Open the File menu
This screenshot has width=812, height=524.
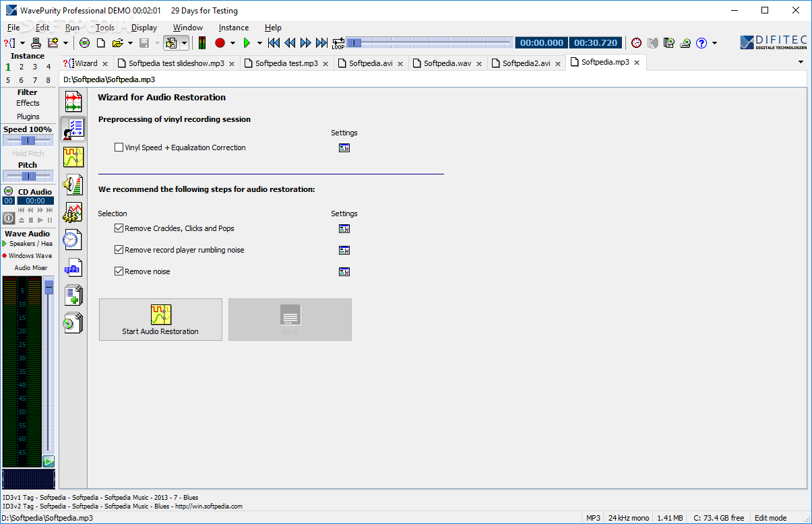click(x=13, y=28)
